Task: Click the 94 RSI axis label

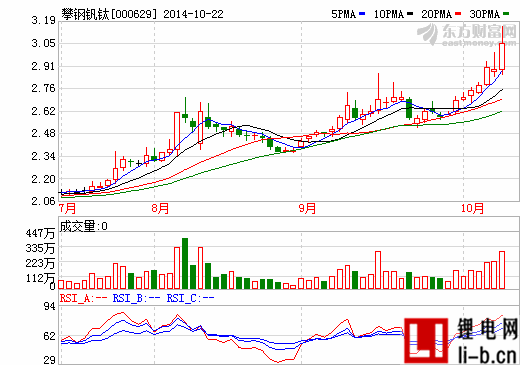Action: click(x=49, y=306)
